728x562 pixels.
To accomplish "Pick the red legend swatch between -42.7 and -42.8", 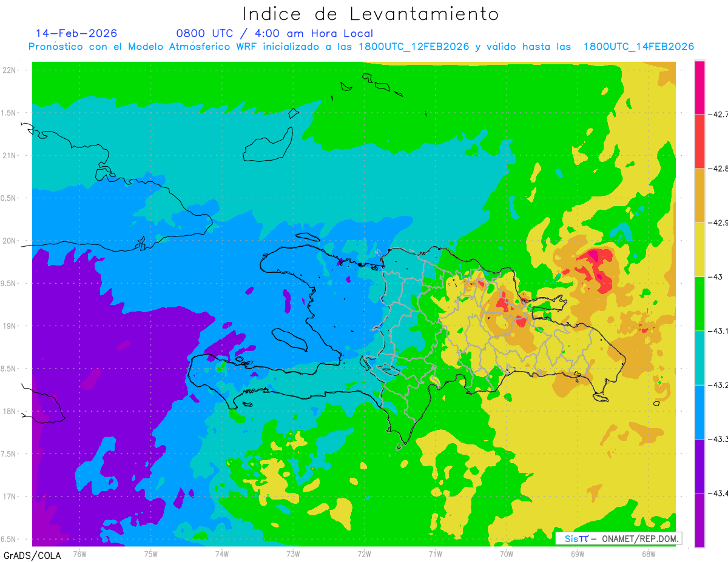I will [699, 141].
